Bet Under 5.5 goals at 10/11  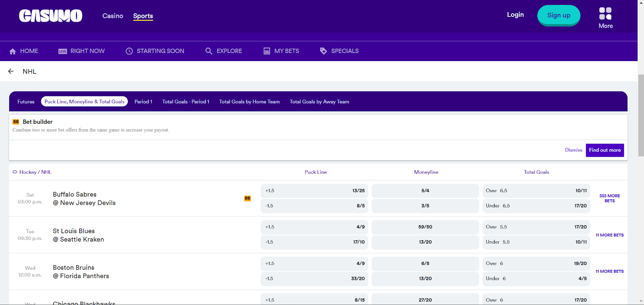click(x=536, y=242)
